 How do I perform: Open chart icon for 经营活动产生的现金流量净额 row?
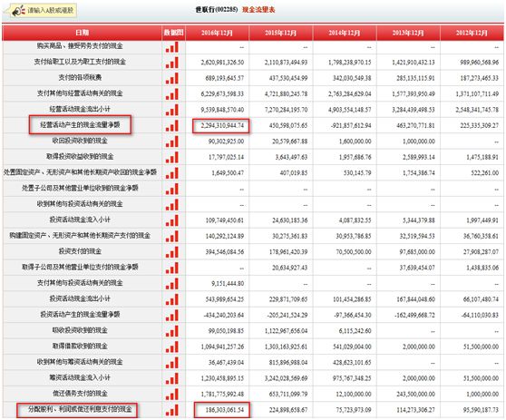pyautogui.click(x=172, y=126)
